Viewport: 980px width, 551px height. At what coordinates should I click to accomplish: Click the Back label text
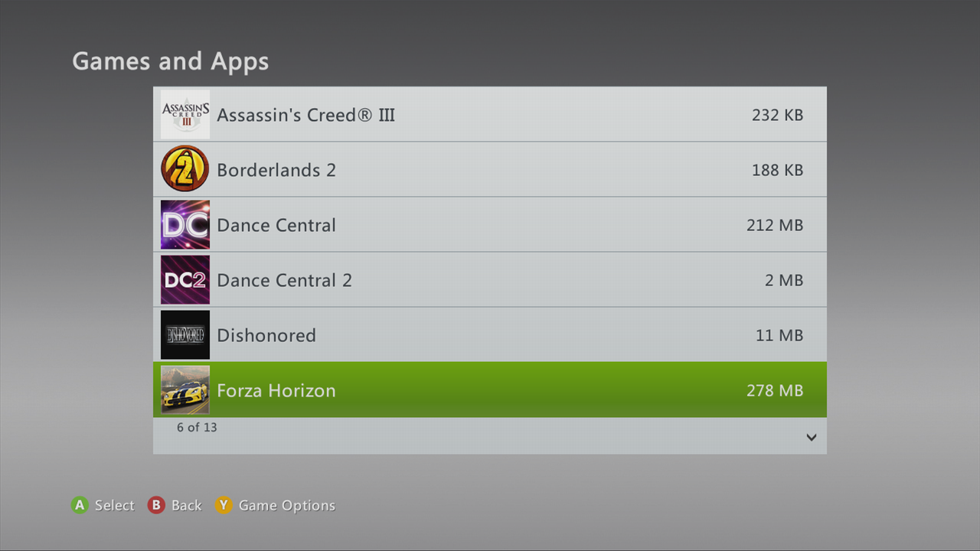click(x=186, y=505)
